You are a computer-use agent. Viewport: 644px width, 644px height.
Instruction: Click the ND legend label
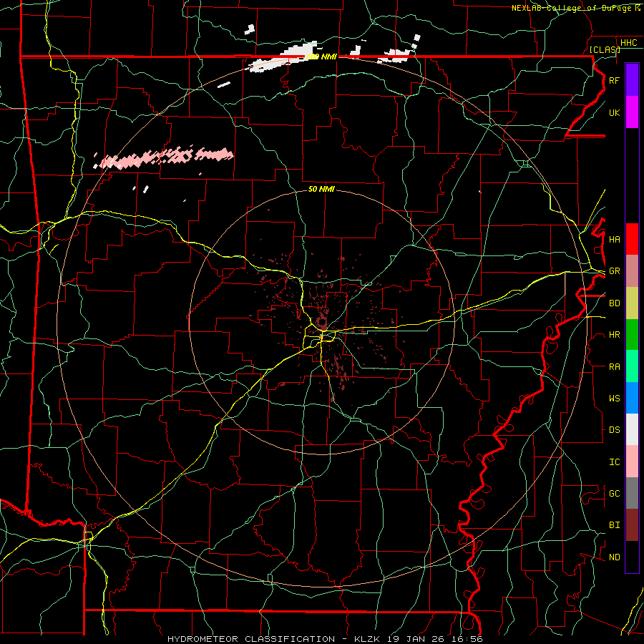pyautogui.click(x=614, y=557)
